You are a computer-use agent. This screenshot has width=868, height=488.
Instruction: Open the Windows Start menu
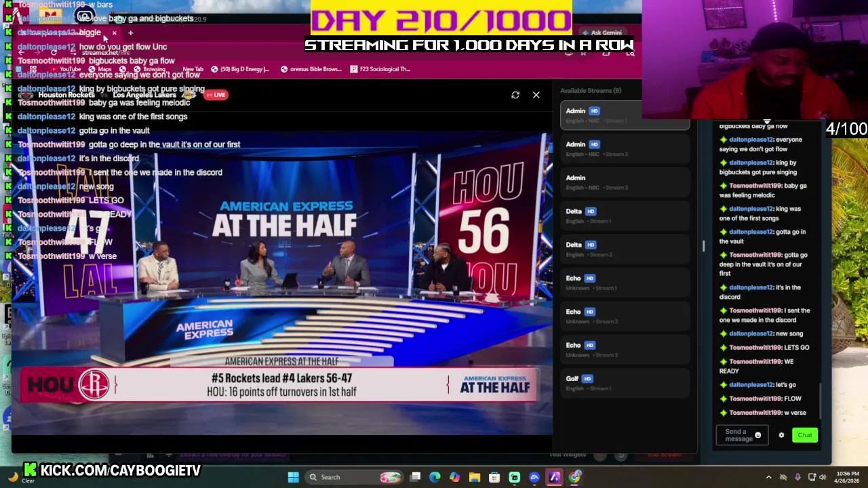(293, 477)
